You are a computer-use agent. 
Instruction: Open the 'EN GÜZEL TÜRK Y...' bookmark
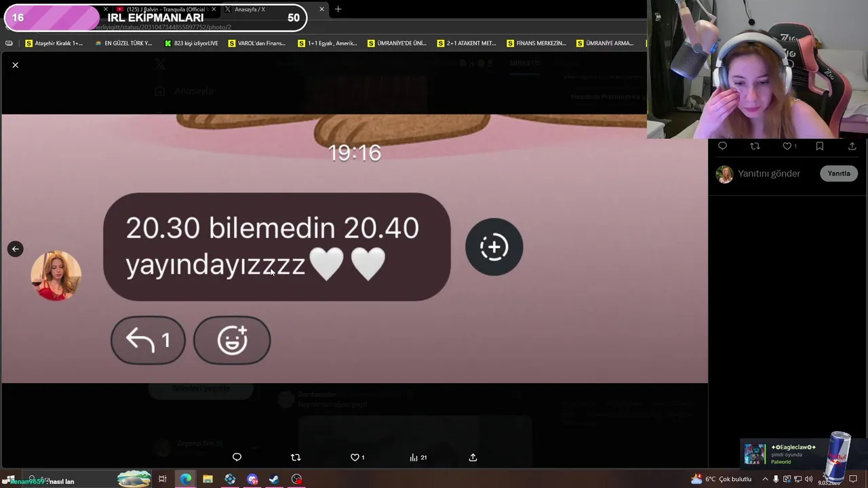click(124, 43)
